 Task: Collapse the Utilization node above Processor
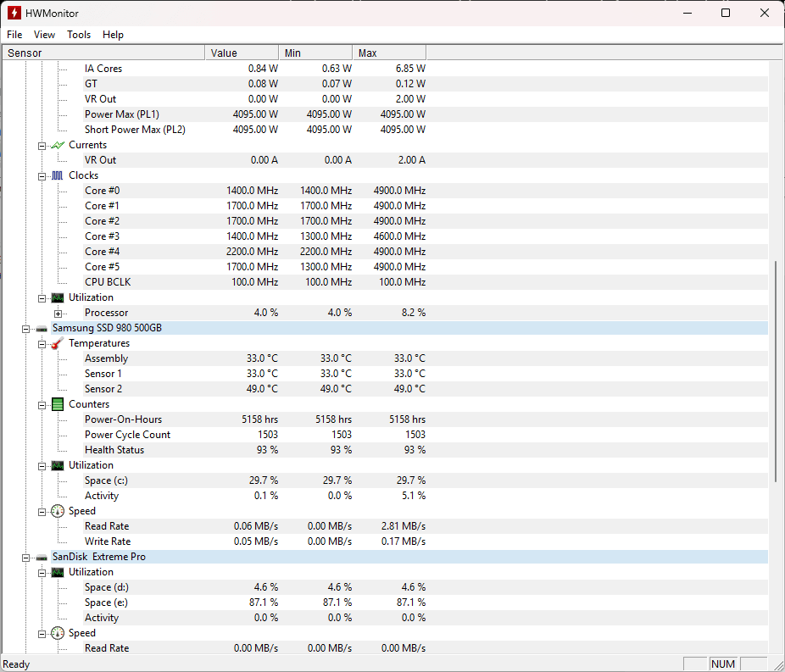click(x=42, y=299)
